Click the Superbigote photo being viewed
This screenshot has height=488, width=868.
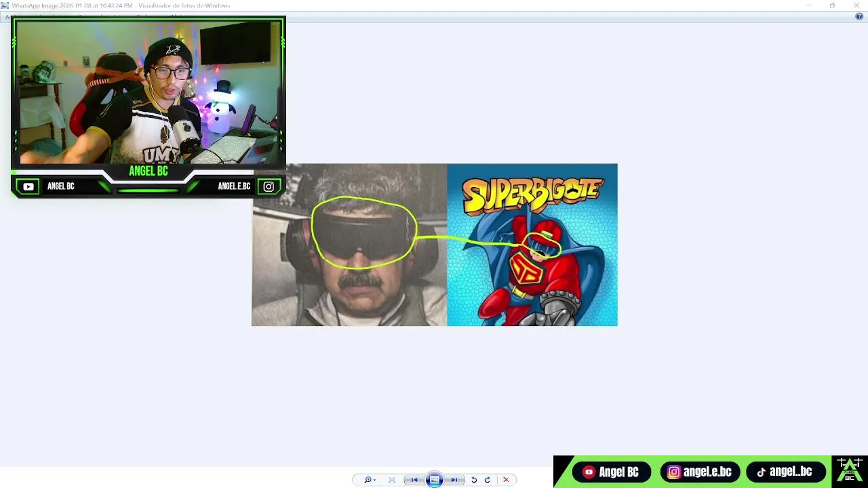[435, 245]
